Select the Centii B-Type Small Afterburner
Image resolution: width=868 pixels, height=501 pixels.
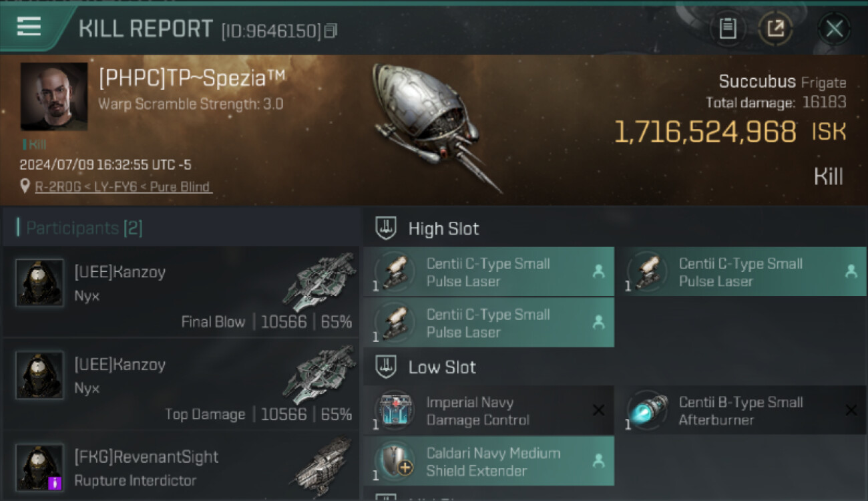(740, 411)
